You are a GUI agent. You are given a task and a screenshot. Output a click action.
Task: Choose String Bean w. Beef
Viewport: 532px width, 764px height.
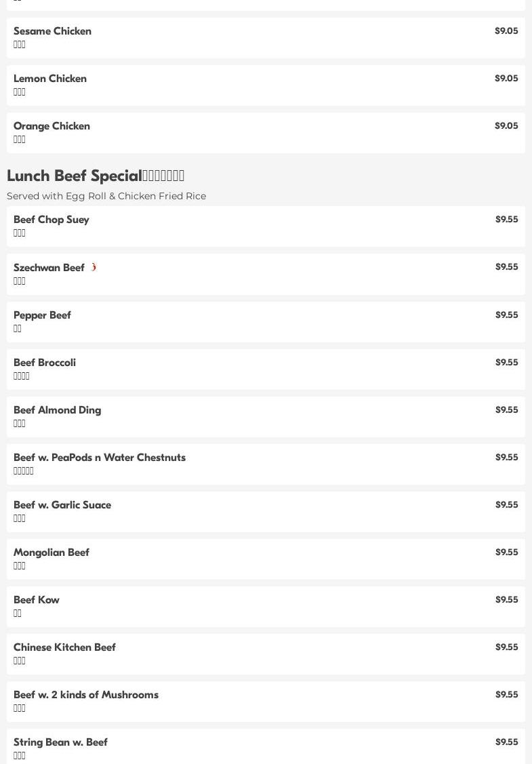tap(266, 746)
